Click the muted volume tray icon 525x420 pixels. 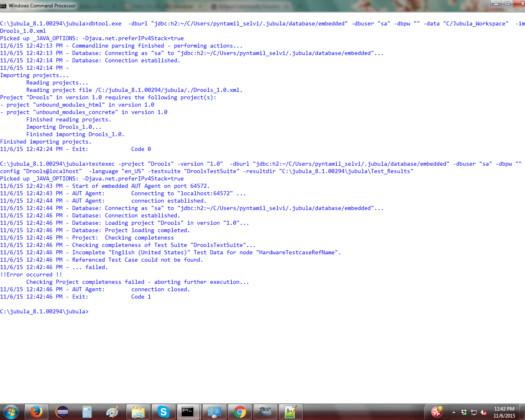484,412
